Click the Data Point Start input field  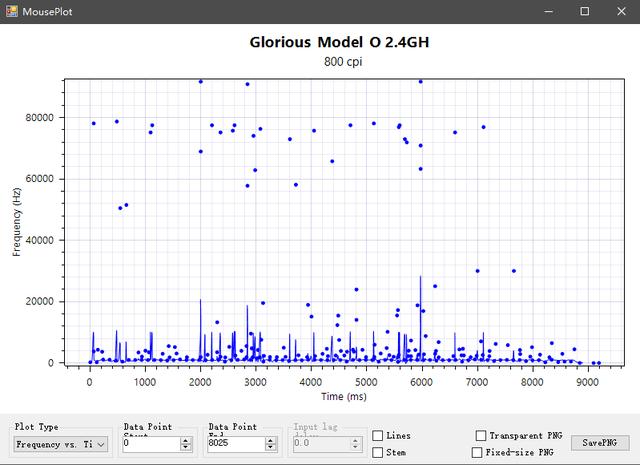(149, 444)
